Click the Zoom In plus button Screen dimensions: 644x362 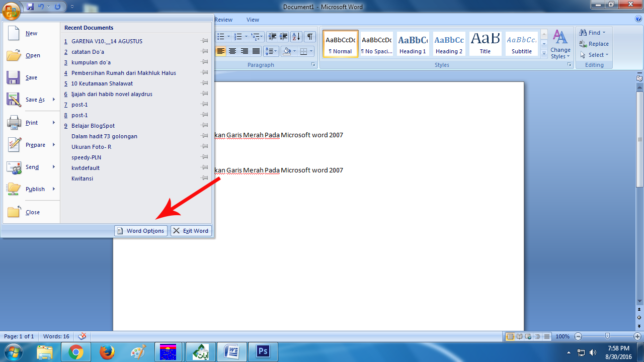tap(637, 336)
